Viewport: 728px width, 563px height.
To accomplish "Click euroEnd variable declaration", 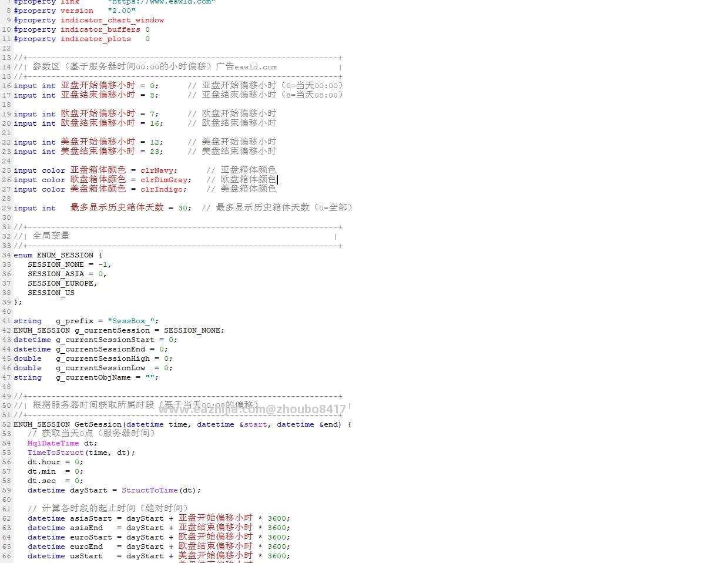I will [86, 547].
